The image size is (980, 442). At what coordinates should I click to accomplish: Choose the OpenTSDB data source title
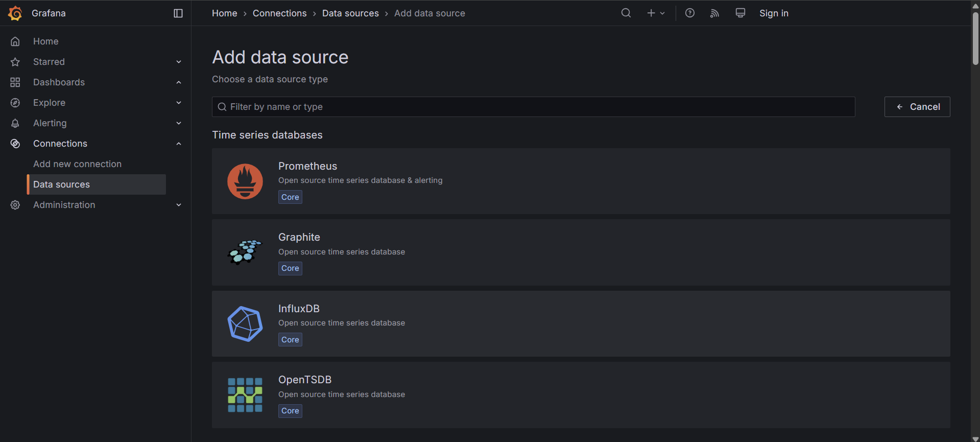(x=305, y=380)
